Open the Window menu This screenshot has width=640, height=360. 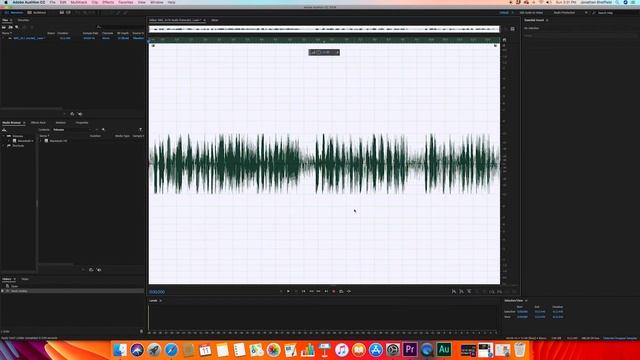[x=156, y=2]
